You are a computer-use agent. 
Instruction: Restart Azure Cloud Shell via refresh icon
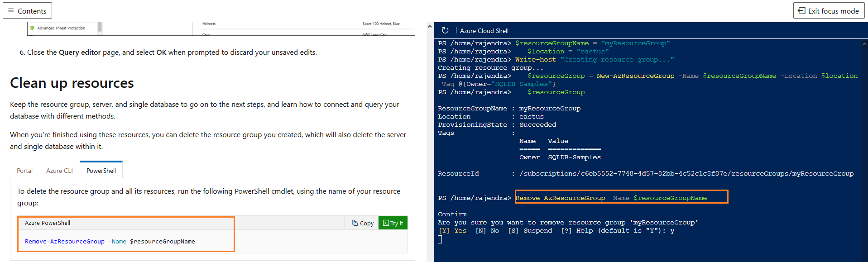tap(445, 30)
